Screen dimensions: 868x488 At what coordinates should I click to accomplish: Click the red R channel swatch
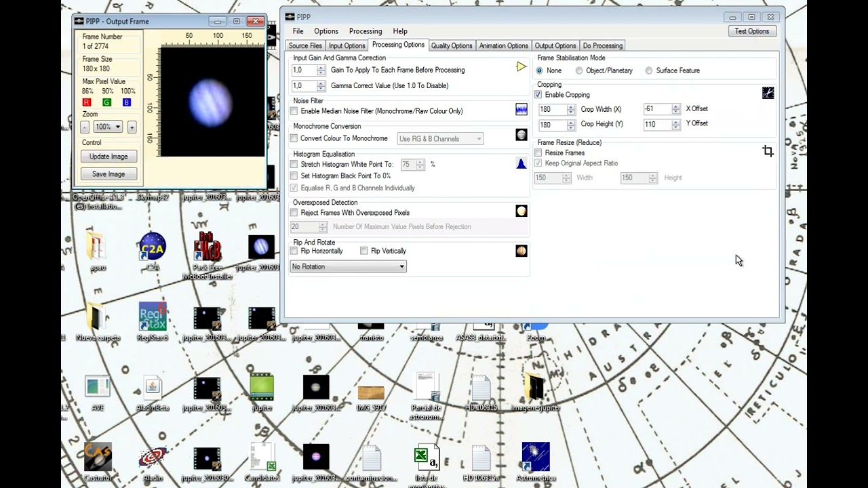[x=86, y=102]
